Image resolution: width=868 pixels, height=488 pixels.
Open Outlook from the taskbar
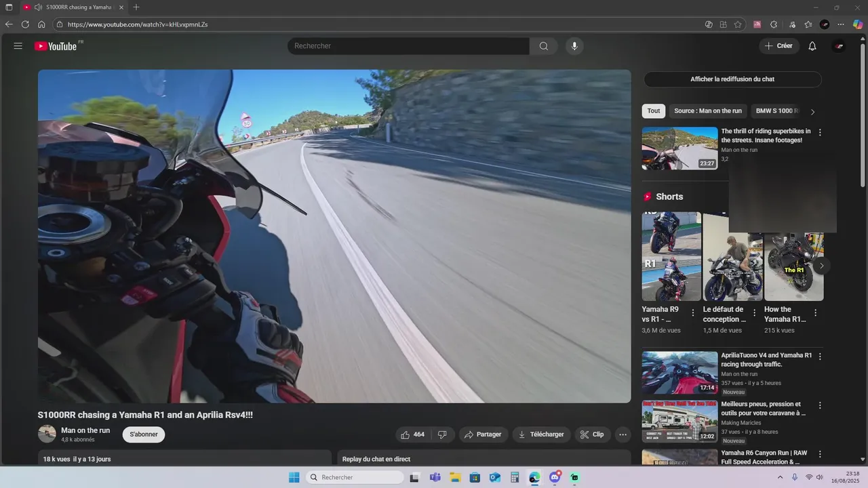point(495,478)
